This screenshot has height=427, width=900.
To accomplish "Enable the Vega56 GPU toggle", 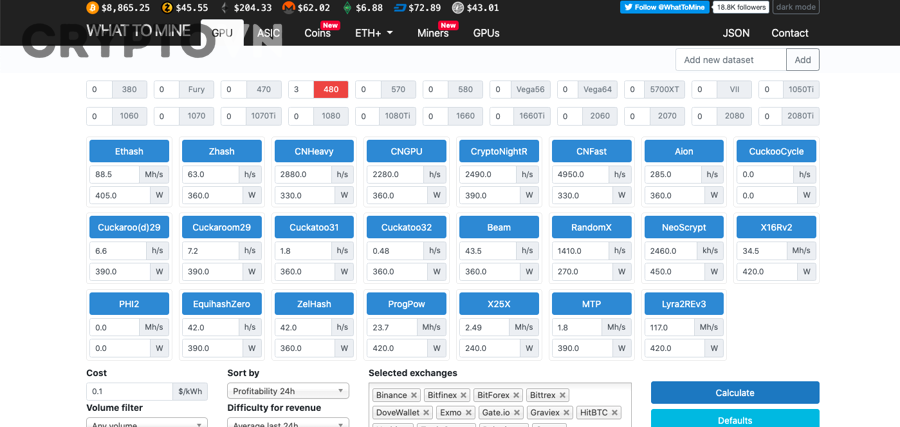I will pos(530,90).
